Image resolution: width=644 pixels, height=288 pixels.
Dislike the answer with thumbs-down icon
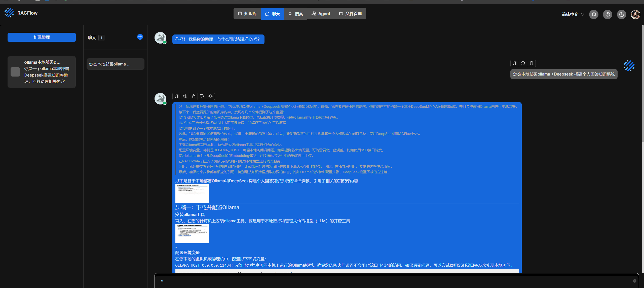(202, 96)
